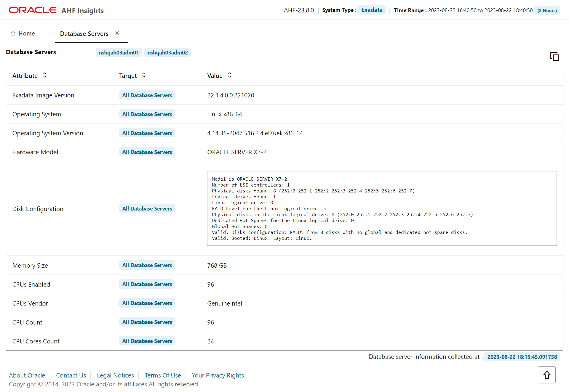Click the copy table icon

pos(554,56)
